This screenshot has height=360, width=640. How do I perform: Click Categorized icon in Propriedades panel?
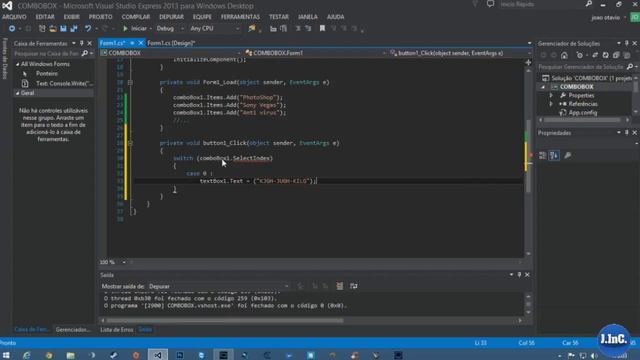(x=542, y=156)
